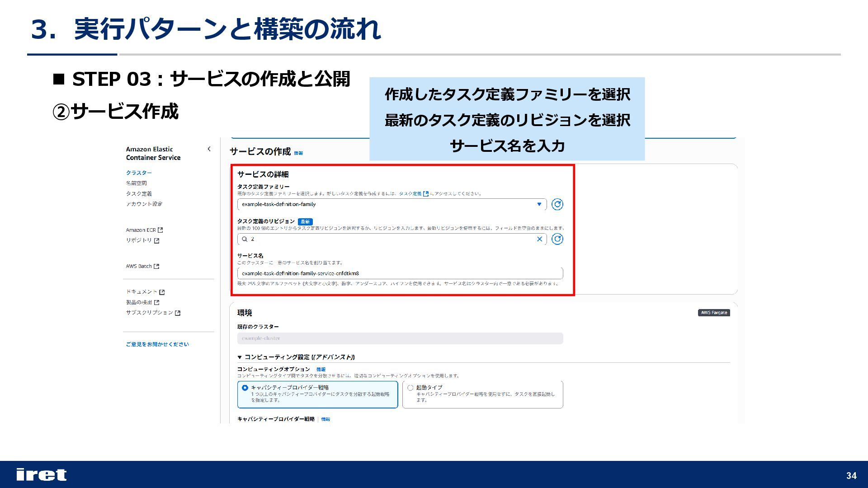Collapse the ECS sidebar with the chevron
Image resolution: width=868 pixels, height=488 pixels.
pos(209,149)
